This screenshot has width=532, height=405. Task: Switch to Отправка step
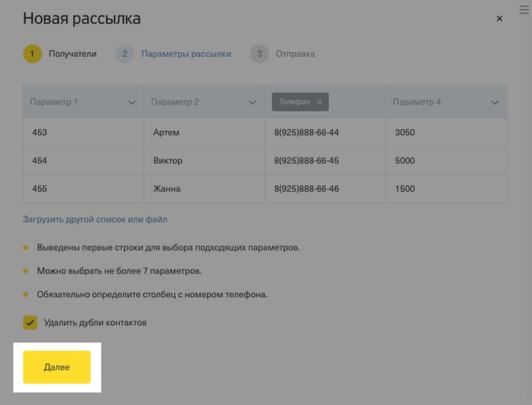[x=296, y=54]
